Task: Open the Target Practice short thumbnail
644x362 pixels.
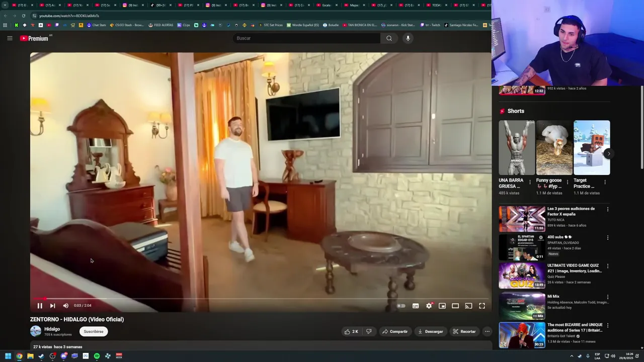Action: tap(592, 148)
